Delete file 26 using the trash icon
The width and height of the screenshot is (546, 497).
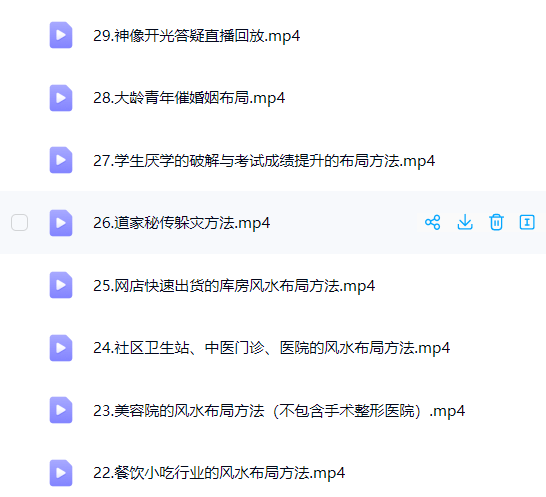pyautogui.click(x=496, y=223)
